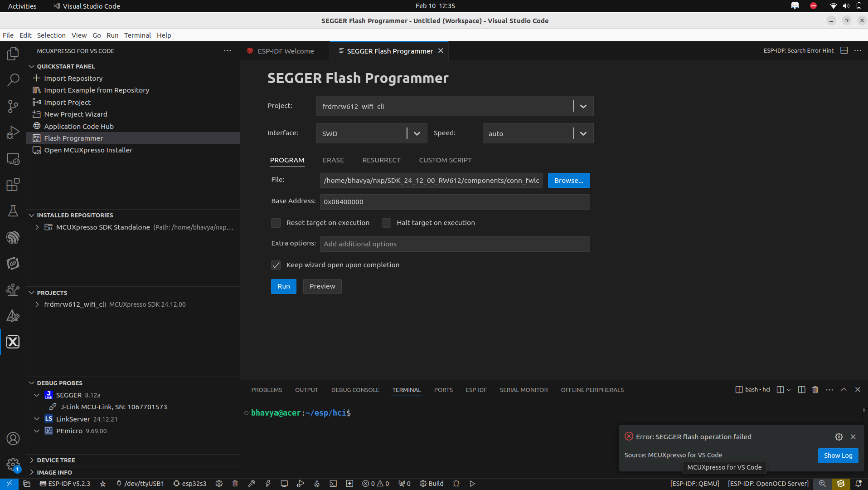Click the ESP-IDF trash full clean icon
Screen dimensions: 868x490
click(x=235, y=484)
